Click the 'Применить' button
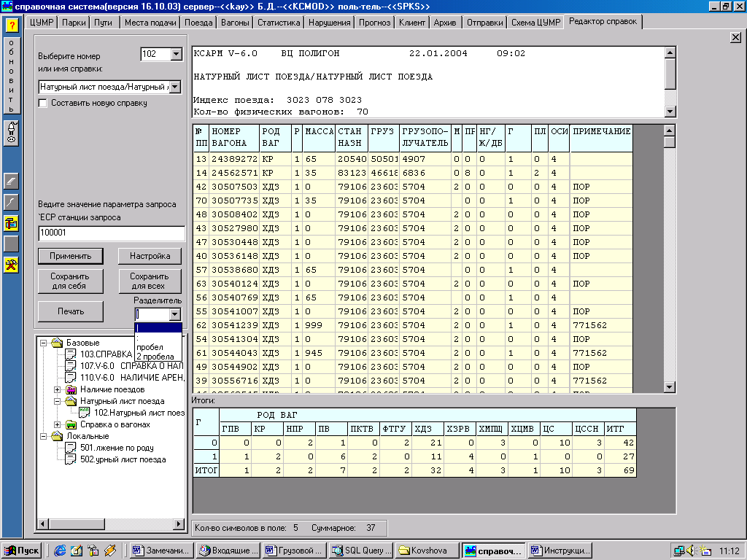This screenshot has width=747, height=560. coord(71,256)
